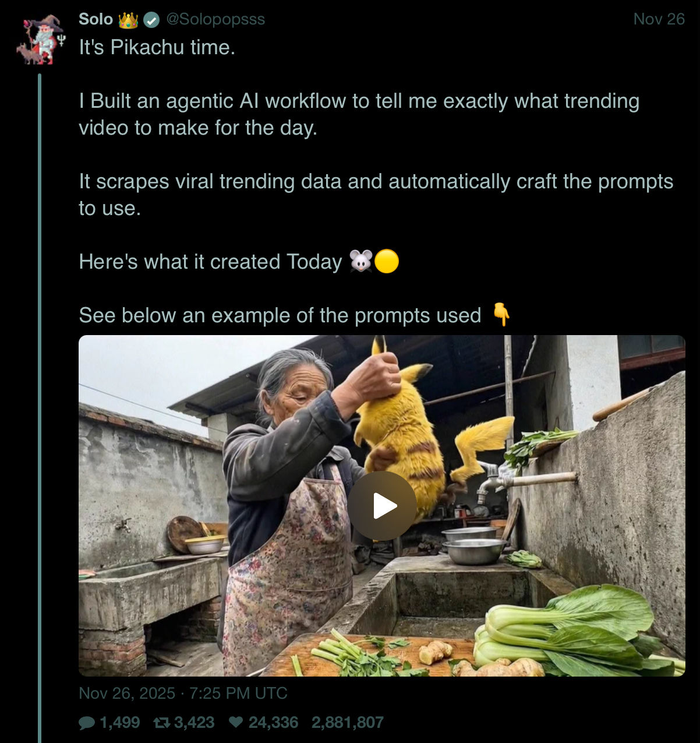
Task: Click the Nov 26 date at top right
Action: click(659, 19)
